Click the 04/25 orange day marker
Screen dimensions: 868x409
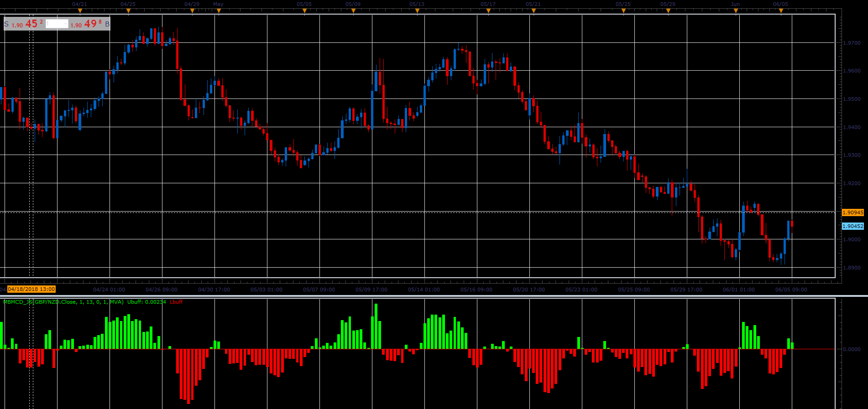click(128, 10)
